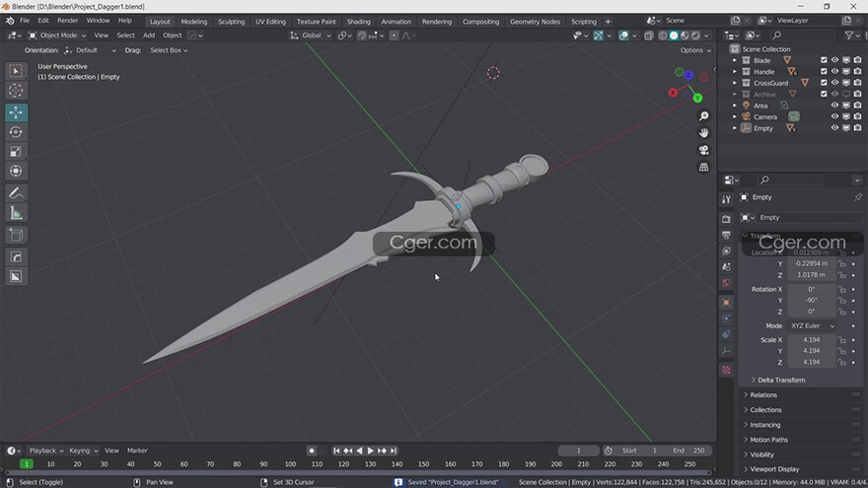
Task: Open the Object properties tab icon
Action: point(726,303)
